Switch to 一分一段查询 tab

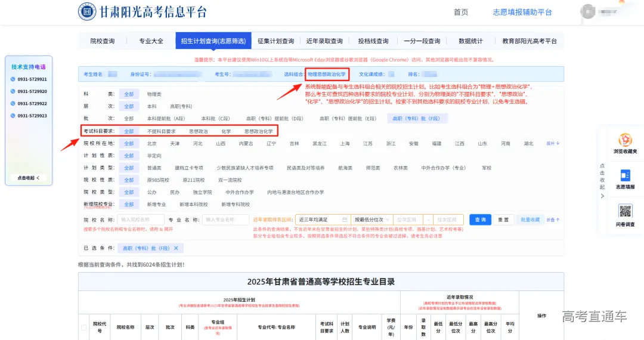[x=422, y=41]
